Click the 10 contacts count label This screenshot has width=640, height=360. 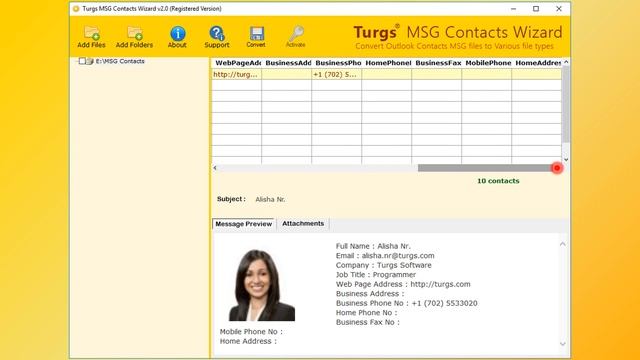498,181
